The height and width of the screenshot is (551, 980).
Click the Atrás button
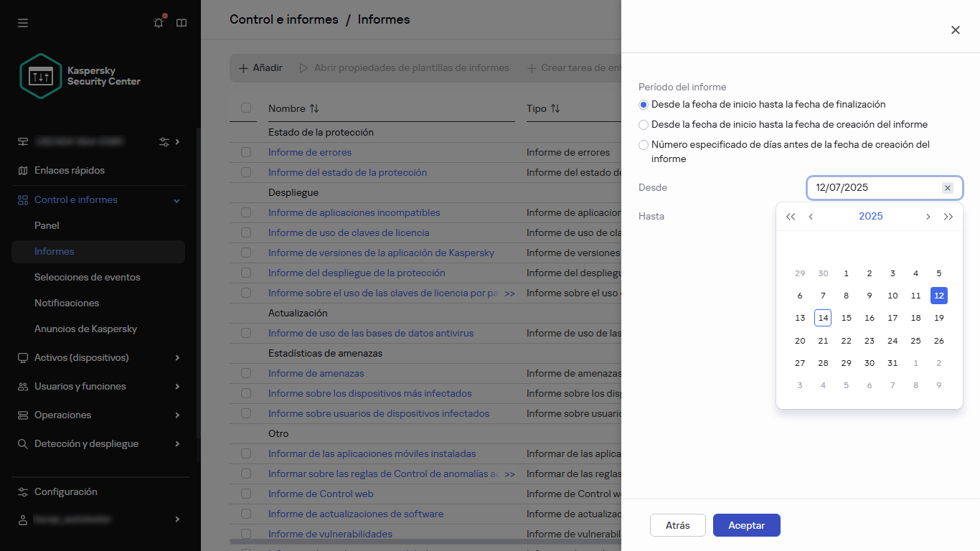[x=677, y=525]
